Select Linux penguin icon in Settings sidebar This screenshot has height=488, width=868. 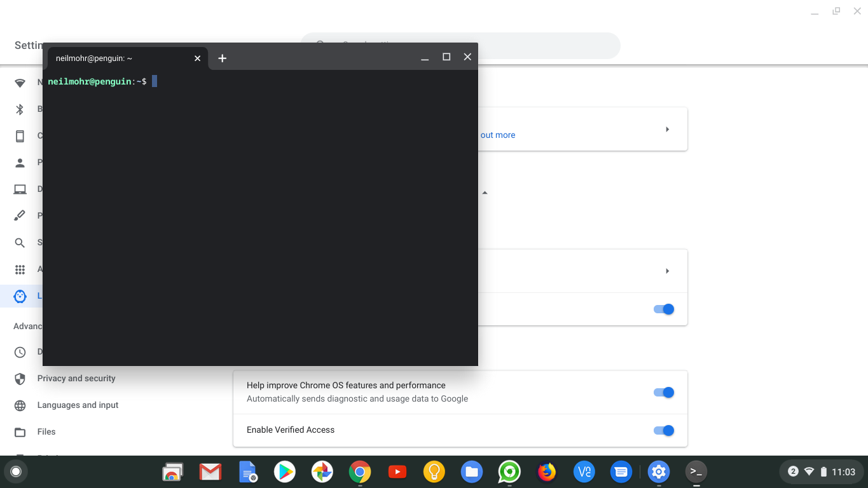20,296
